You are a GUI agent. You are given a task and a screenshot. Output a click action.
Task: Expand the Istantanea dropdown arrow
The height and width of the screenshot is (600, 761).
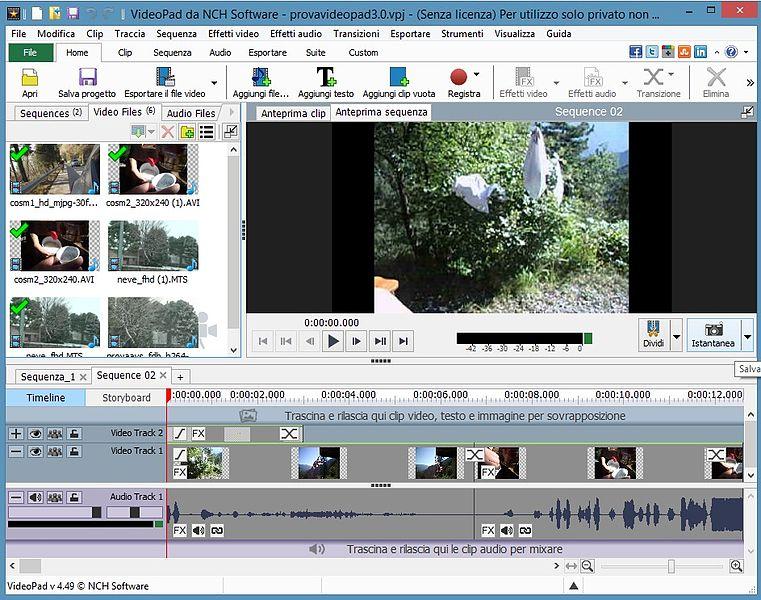click(x=747, y=337)
